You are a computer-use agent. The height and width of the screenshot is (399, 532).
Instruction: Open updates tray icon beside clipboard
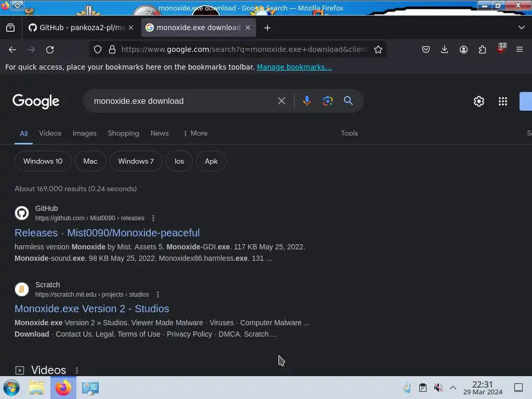click(x=407, y=388)
